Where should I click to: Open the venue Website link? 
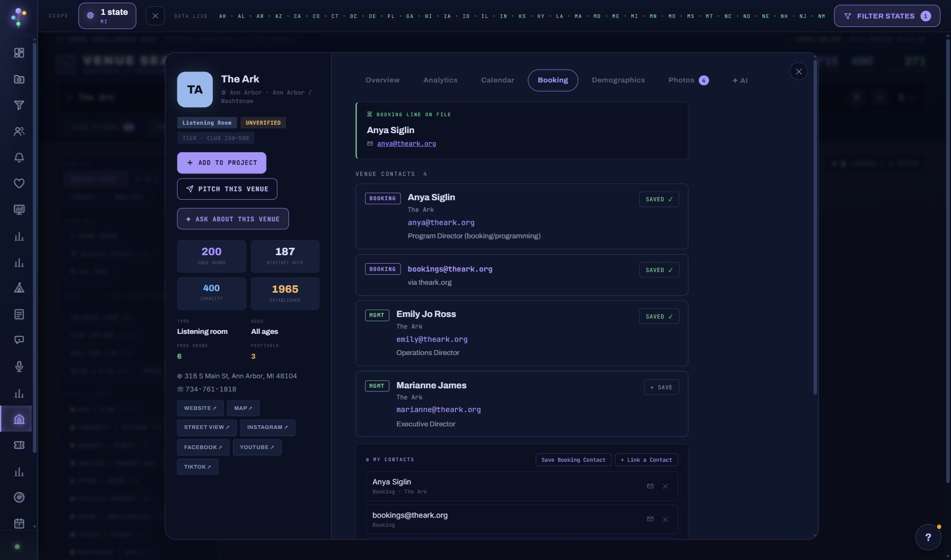click(200, 408)
